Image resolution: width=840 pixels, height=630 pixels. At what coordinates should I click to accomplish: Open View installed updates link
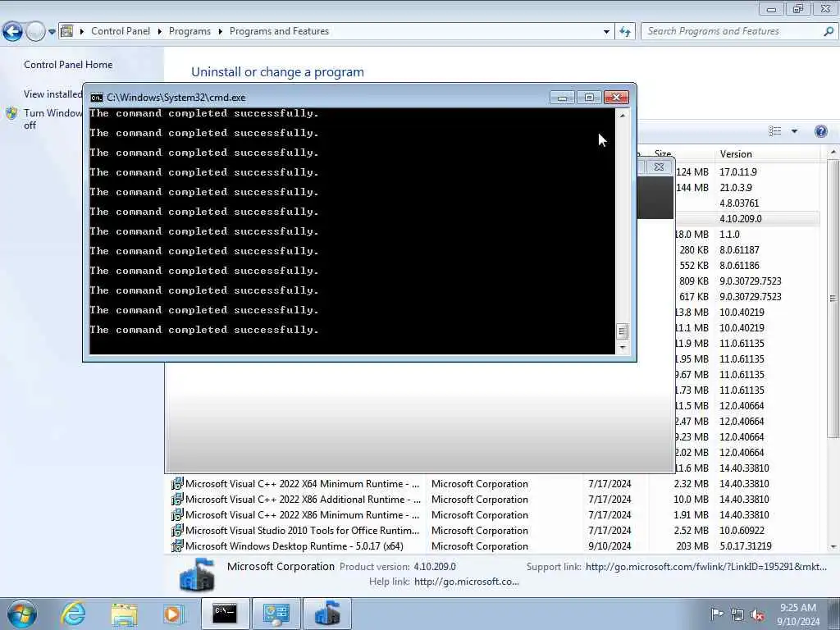click(x=52, y=94)
